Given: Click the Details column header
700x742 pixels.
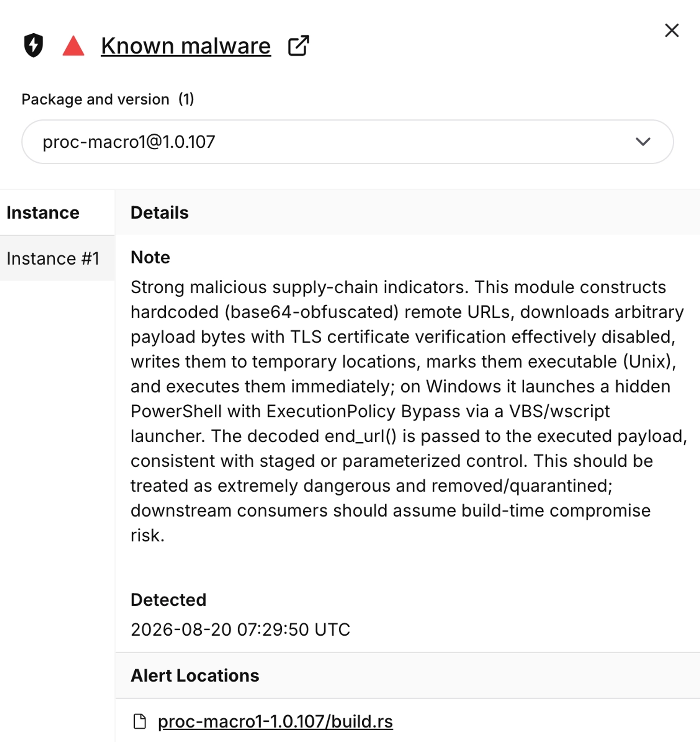Looking at the screenshot, I should (x=159, y=213).
